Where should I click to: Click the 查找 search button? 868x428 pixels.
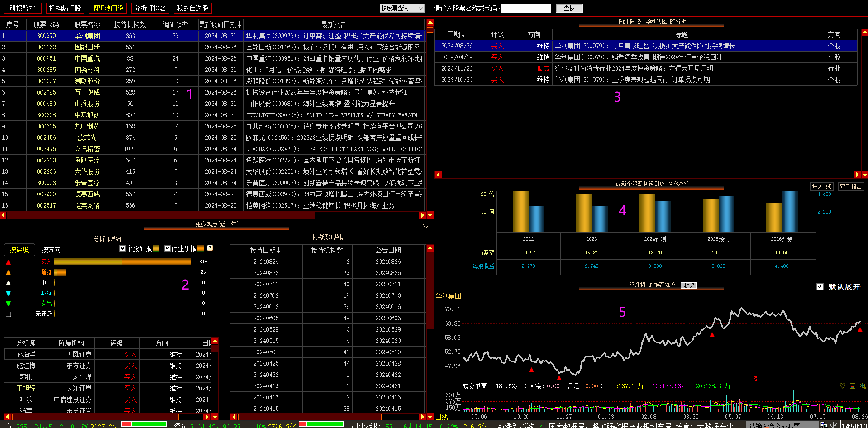(x=569, y=8)
